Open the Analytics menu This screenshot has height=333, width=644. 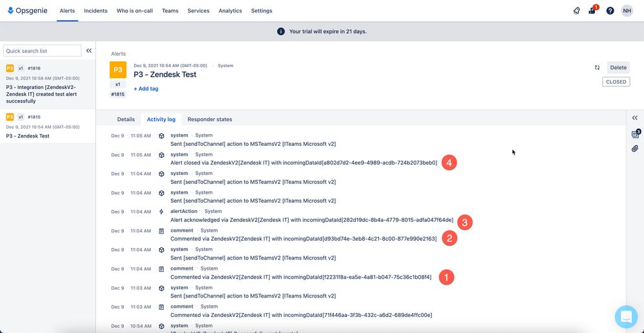coord(230,11)
